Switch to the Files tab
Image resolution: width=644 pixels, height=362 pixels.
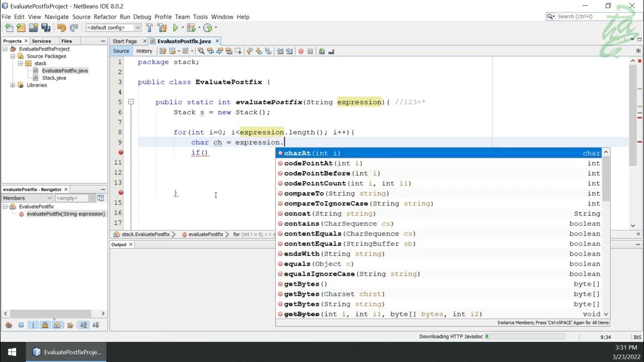pyautogui.click(x=66, y=41)
